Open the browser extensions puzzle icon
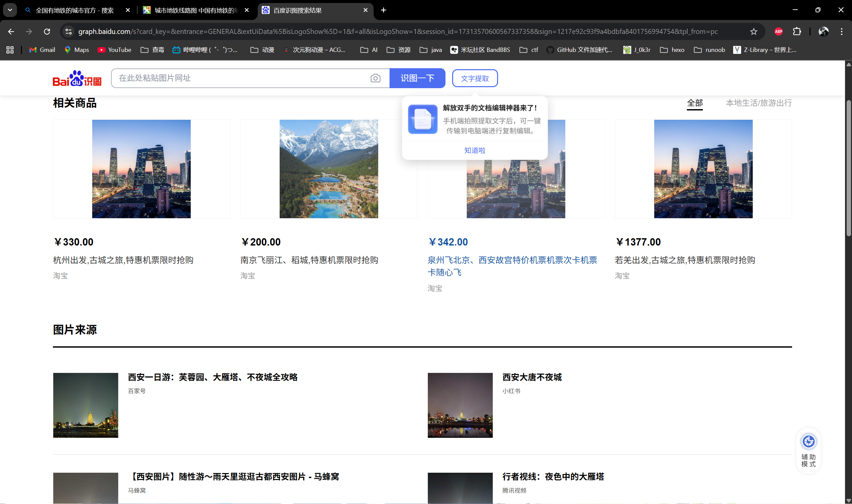This screenshot has width=852, height=504. (x=797, y=32)
